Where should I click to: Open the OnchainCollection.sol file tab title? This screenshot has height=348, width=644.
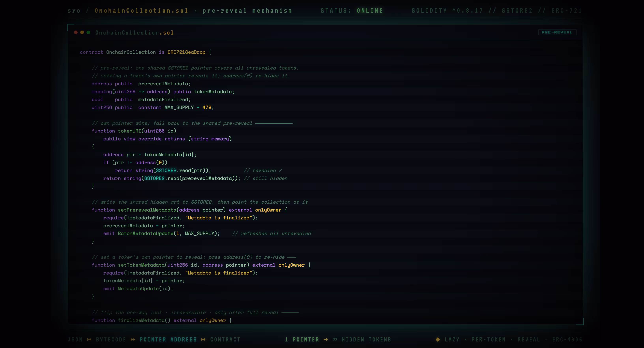pos(135,33)
